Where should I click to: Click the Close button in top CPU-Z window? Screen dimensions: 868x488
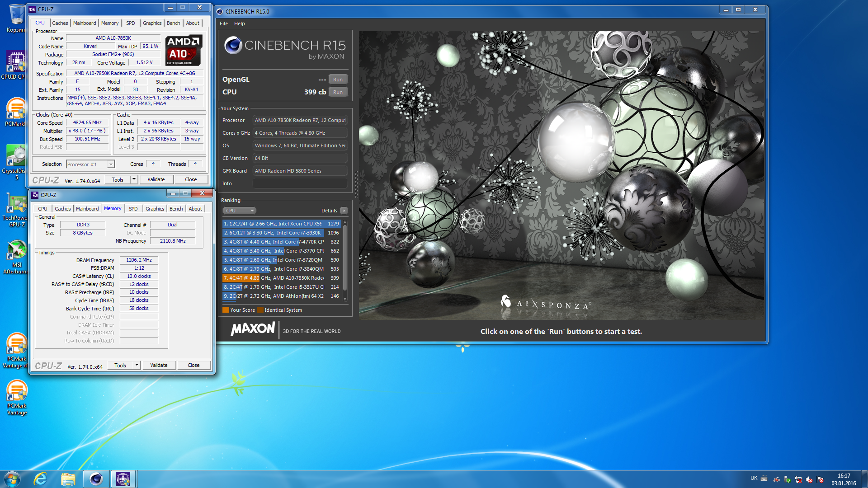[191, 179]
